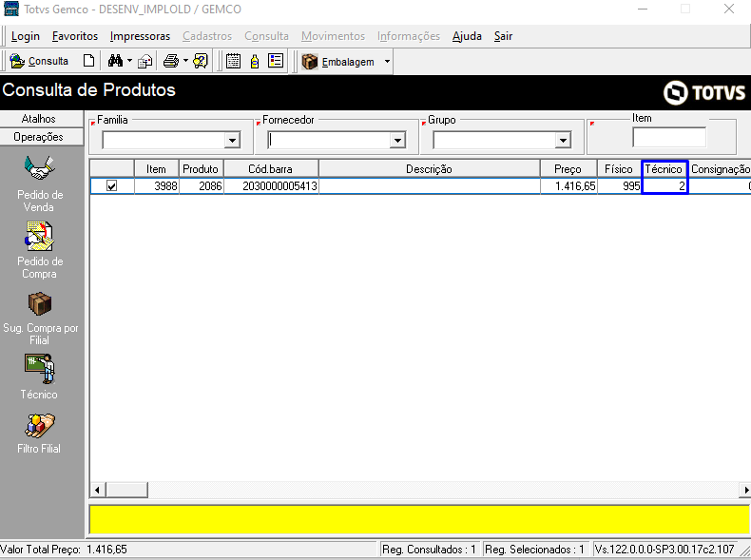
Task: Open Pedido de Compra shortcut icon
Action: tap(39, 236)
